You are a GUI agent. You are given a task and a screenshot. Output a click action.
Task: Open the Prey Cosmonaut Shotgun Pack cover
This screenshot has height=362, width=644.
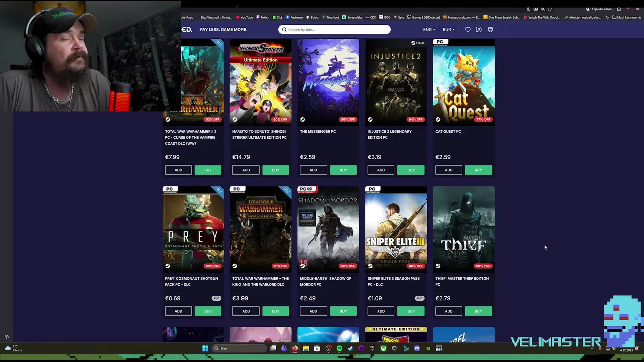tap(193, 229)
